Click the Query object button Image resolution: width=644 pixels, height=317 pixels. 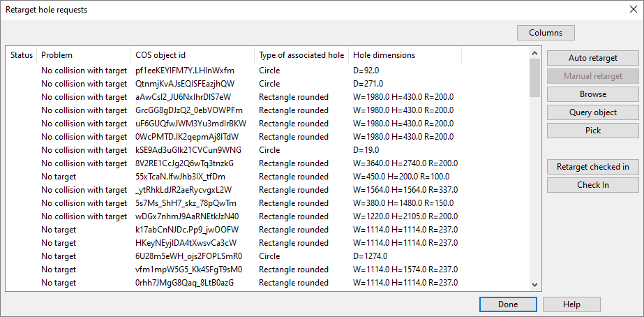click(x=592, y=112)
